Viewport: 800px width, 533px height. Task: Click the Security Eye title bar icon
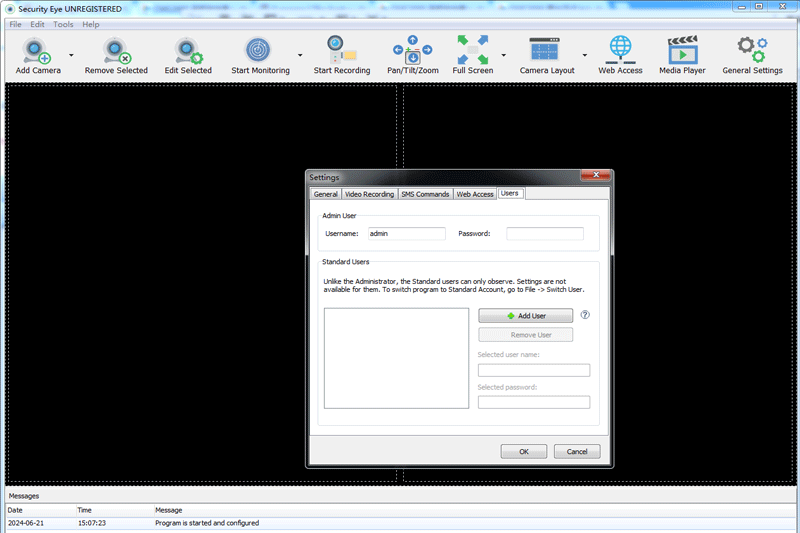pyautogui.click(x=10, y=9)
